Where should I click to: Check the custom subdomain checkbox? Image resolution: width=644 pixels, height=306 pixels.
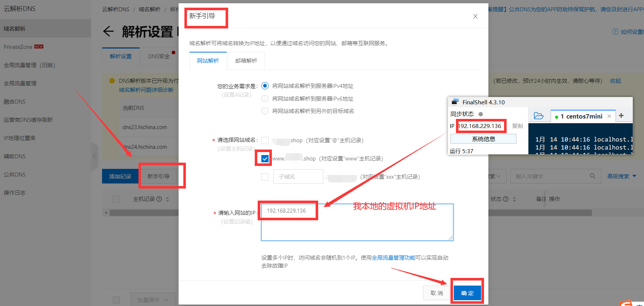tap(265, 177)
